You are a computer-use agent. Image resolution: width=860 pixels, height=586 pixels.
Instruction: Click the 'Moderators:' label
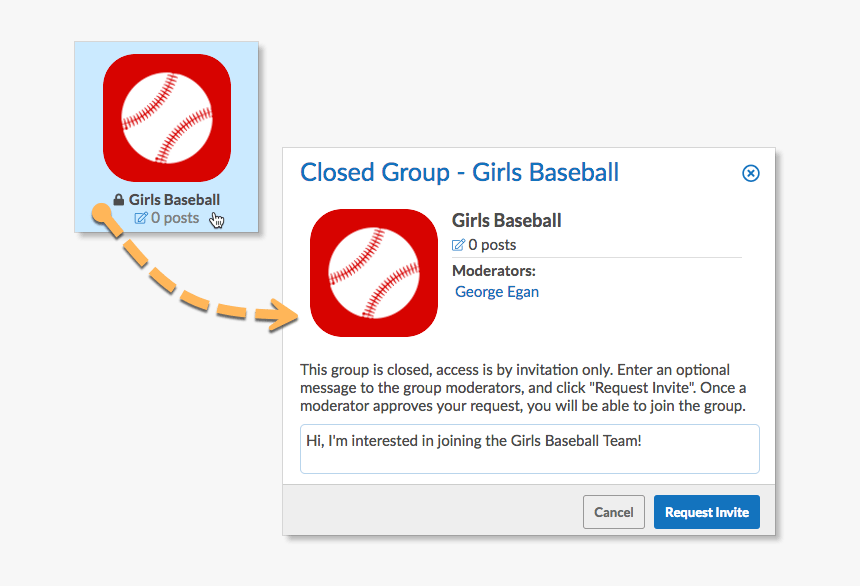click(494, 271)
